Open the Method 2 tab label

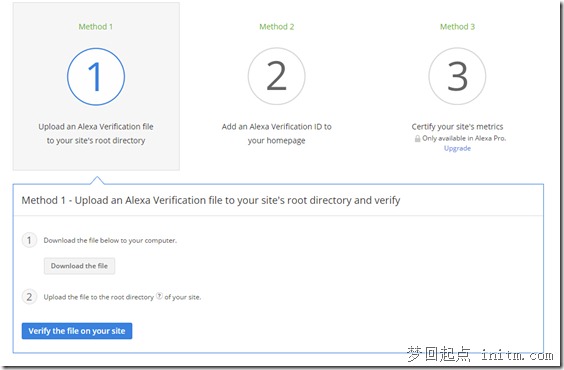(277, 27)
